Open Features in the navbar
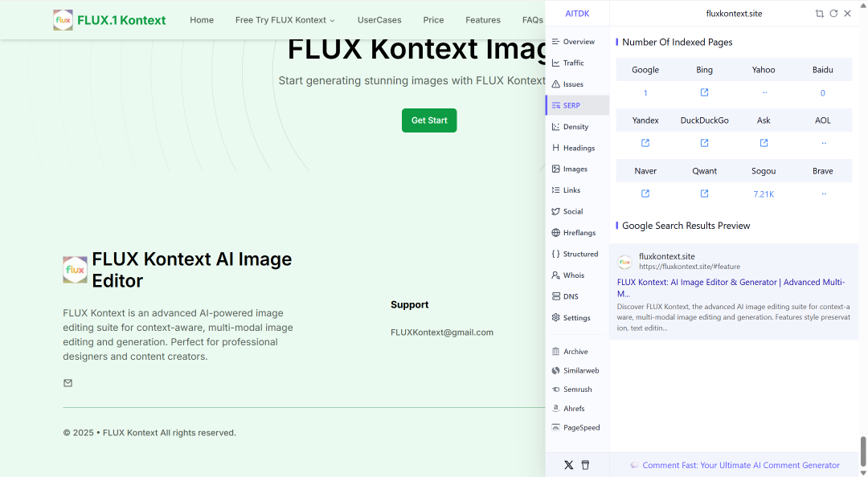 (x=483, y=20)
